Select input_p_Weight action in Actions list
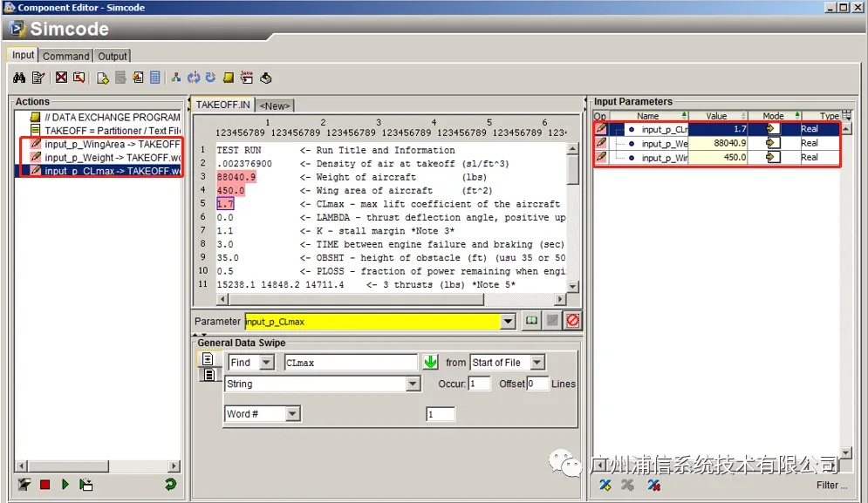This screenshot has width=868, height=503. point(106,158)
